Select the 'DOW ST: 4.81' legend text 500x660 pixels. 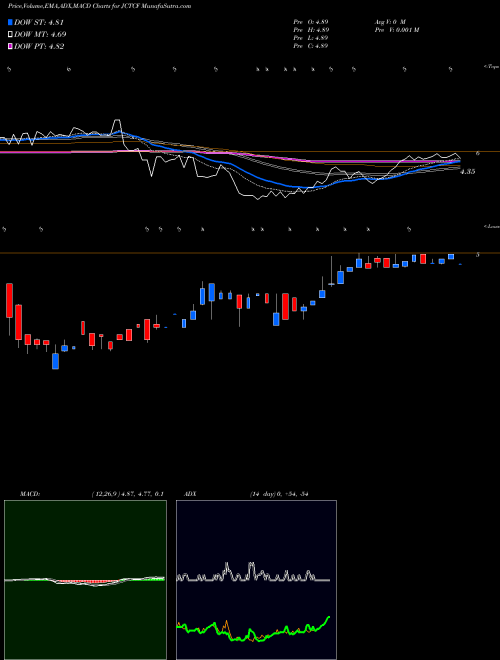[39, 22]
